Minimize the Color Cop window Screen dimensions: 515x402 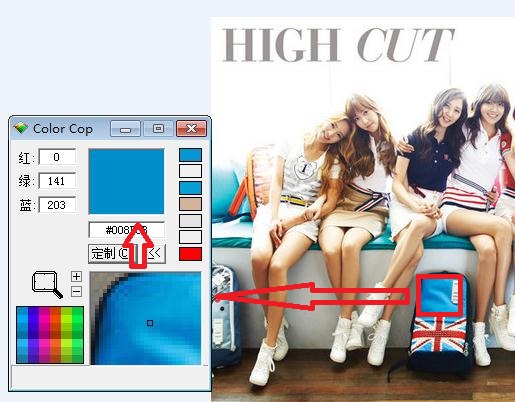(x=125, y=129)
